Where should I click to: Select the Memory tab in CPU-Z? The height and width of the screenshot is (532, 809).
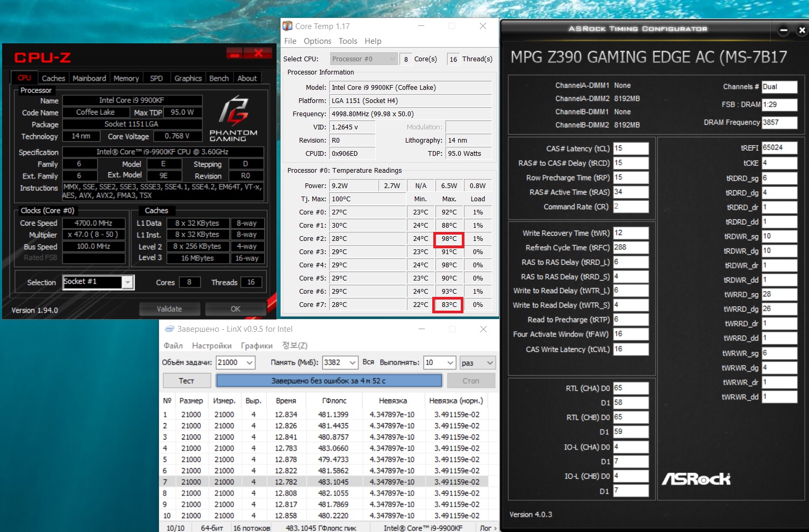126,78
